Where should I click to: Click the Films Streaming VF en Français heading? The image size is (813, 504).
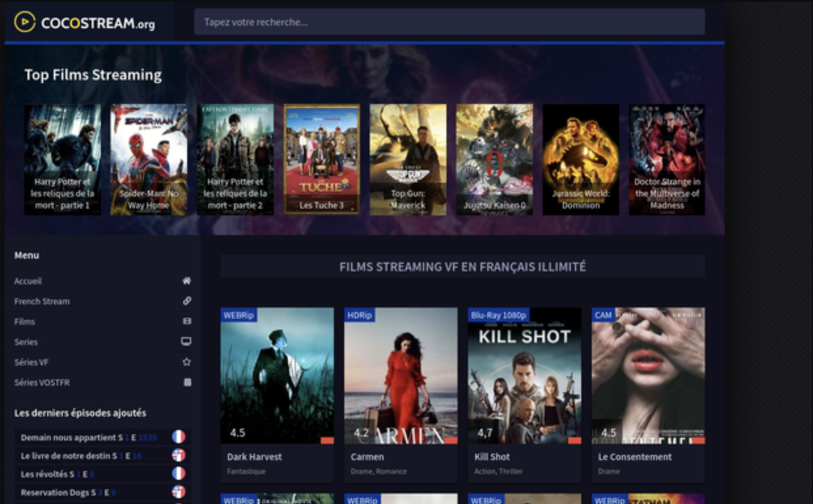tap(462, 267)
